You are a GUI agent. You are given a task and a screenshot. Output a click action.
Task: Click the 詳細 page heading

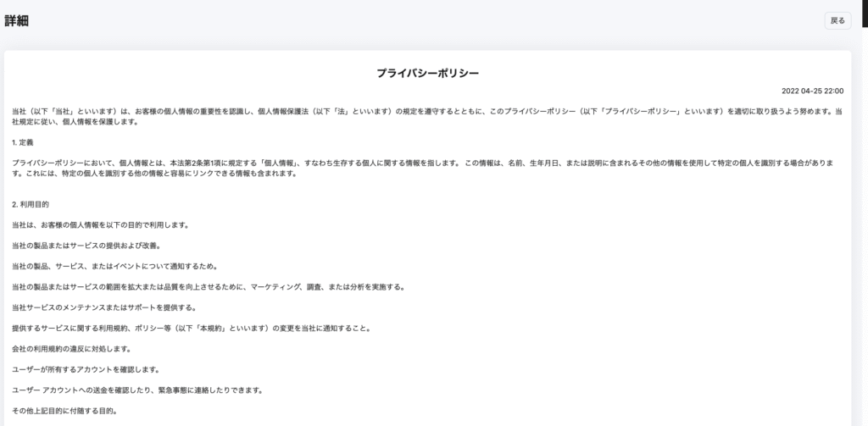17,21
